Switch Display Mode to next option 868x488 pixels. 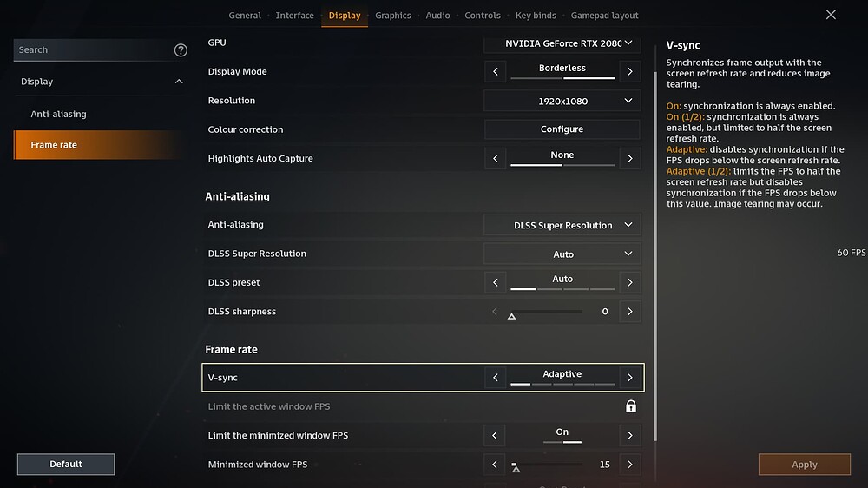pyautogui.click(x=629, y=71)
